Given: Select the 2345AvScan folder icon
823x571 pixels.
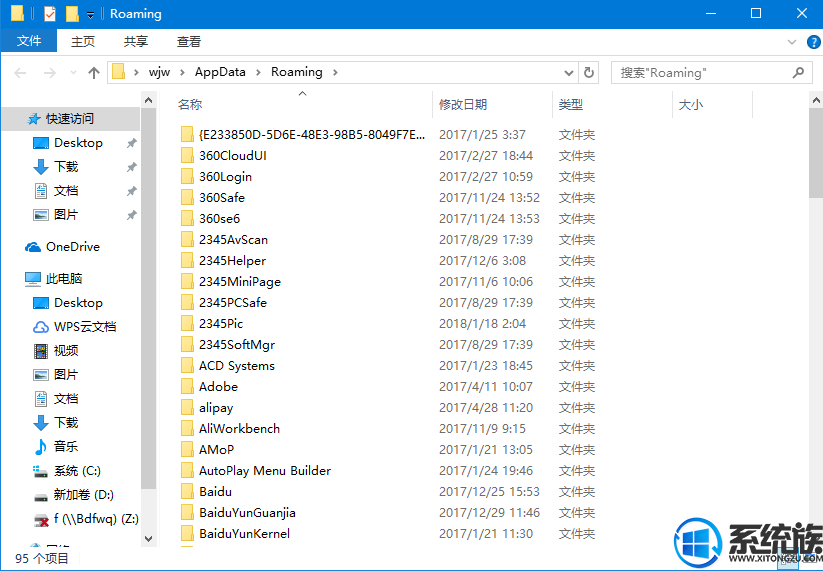Looking at the screenshot, I should pyautogui.click(x=187, y=240).
